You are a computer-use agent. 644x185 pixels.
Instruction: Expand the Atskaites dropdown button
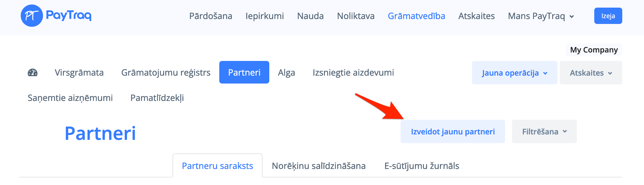click(591, 73)
